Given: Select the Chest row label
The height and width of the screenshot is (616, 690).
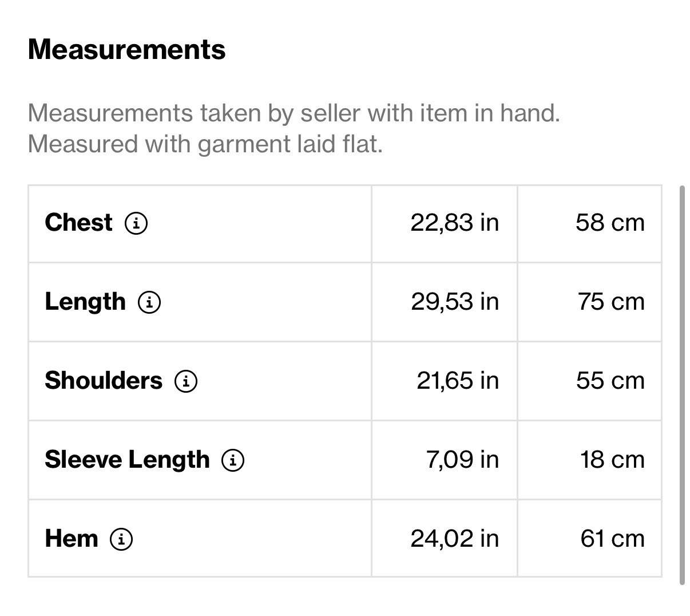Looking at the screenshot, I should (78, 222).
